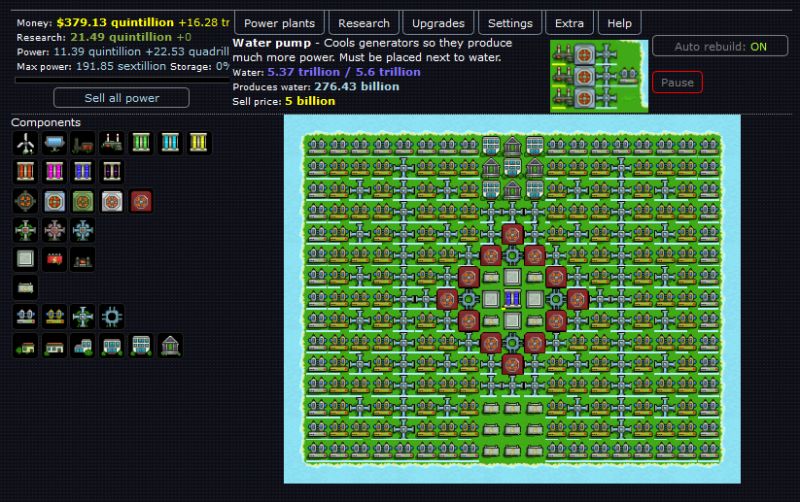Toggle Auto rebuild ON setting
Viewport: 800px width, 502px height.
click(x=720, y=46)
